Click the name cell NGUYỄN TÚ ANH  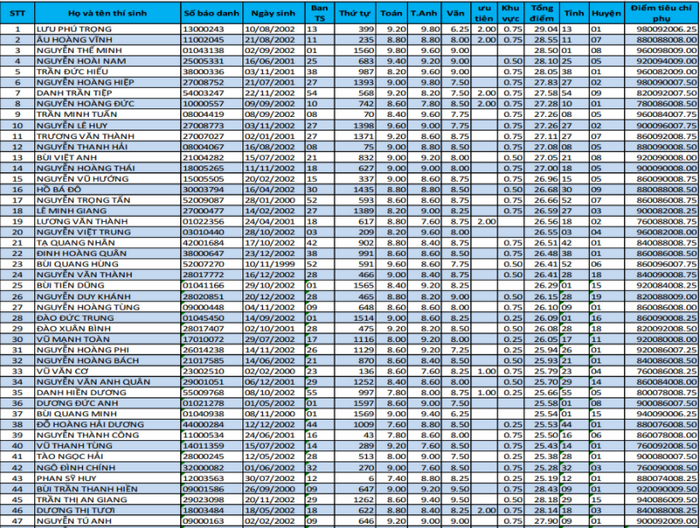pos(108,521)
